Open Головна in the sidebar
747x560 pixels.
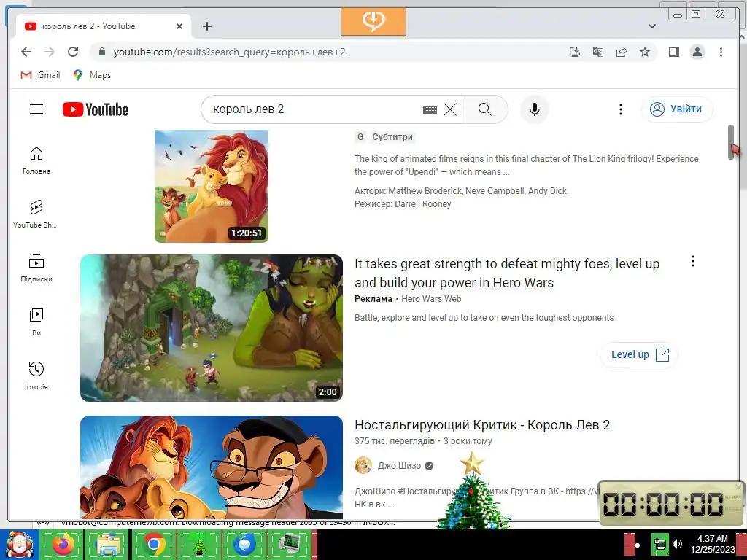click(x=36, y=160)
